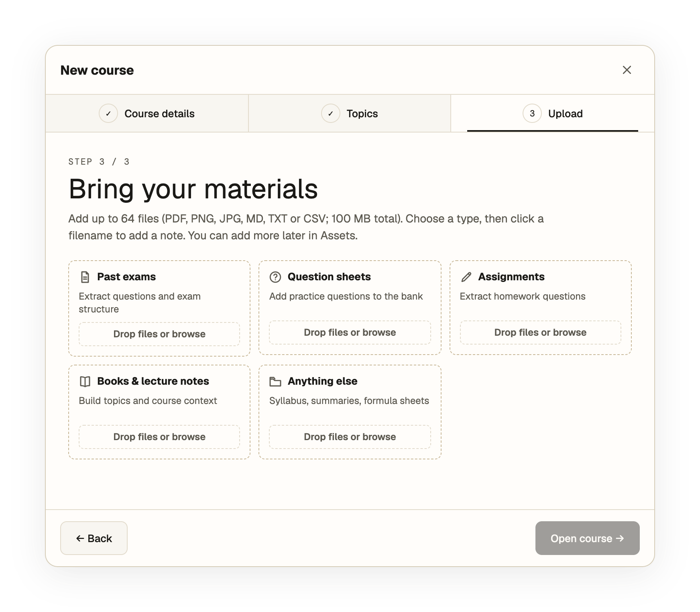The width and height of the screenshot is (700, 612).
Task: Click the Books & lecture notes heading
Action: (153, 381)
